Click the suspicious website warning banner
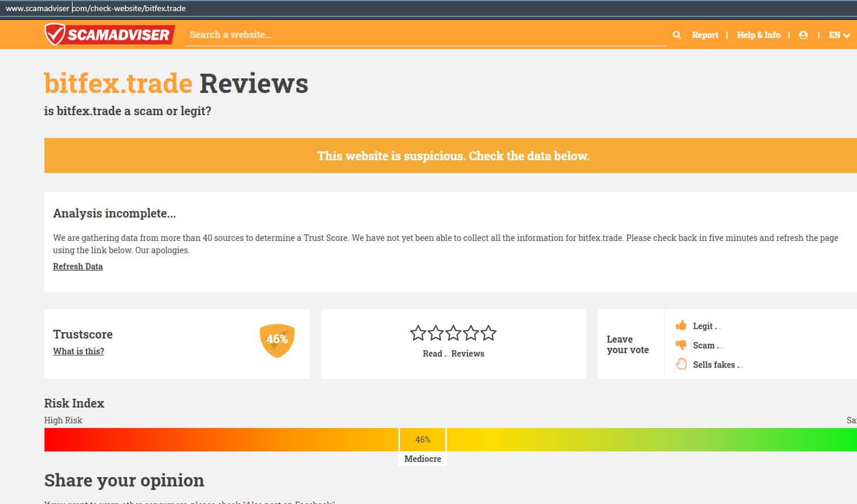Viewport: 857px width, 504px height. coord(450,156)
